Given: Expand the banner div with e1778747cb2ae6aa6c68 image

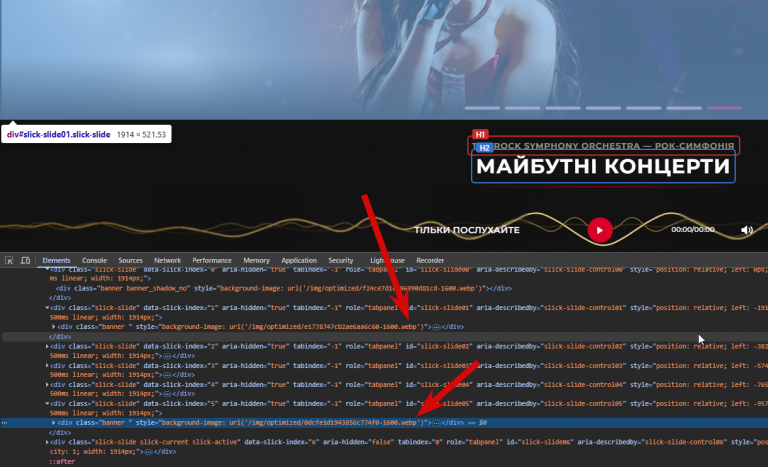Looking at the screenshot, I should tap(54, 327).
